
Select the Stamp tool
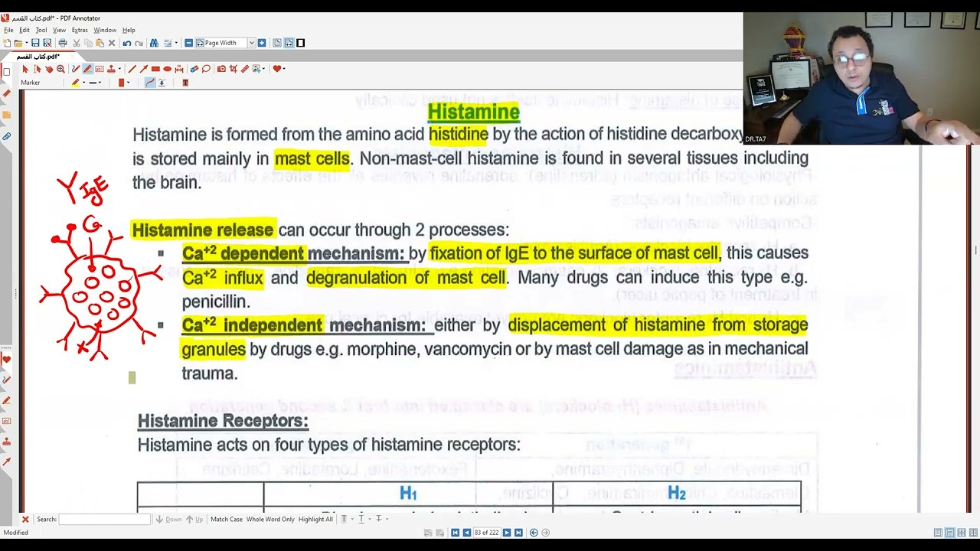(111, 69)
